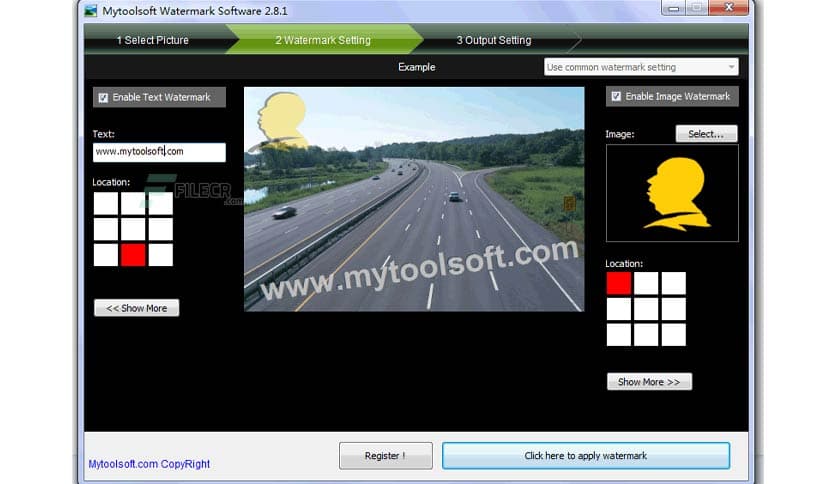836x484 pixels.
Task: Set image watermark location to bottom-center cell
Action: (x=646, y=335)
